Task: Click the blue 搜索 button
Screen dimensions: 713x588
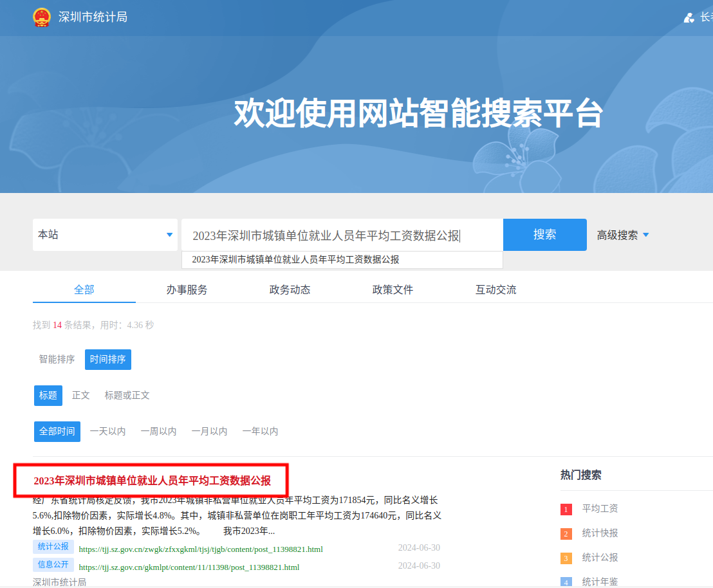Action: click(x=545, y=235)
